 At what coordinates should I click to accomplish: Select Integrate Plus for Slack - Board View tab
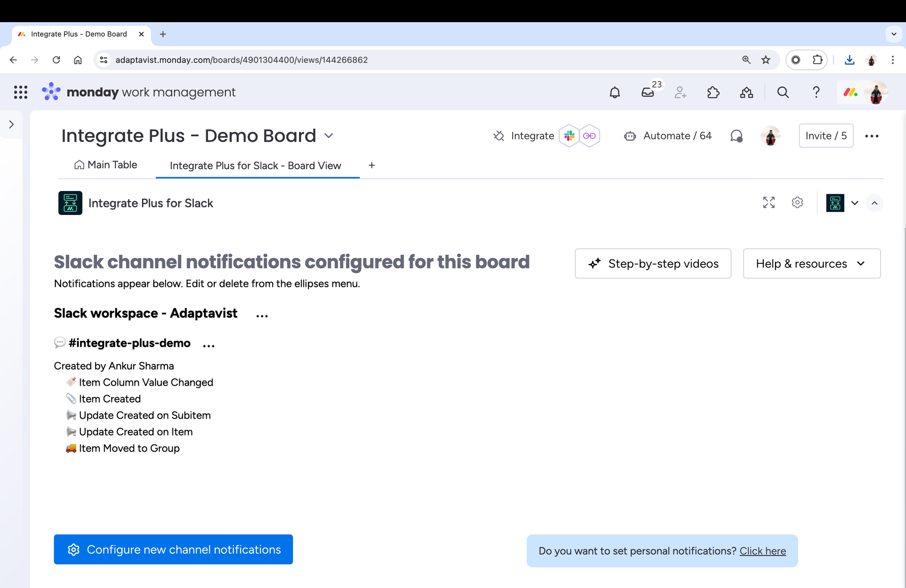(255, 166)
